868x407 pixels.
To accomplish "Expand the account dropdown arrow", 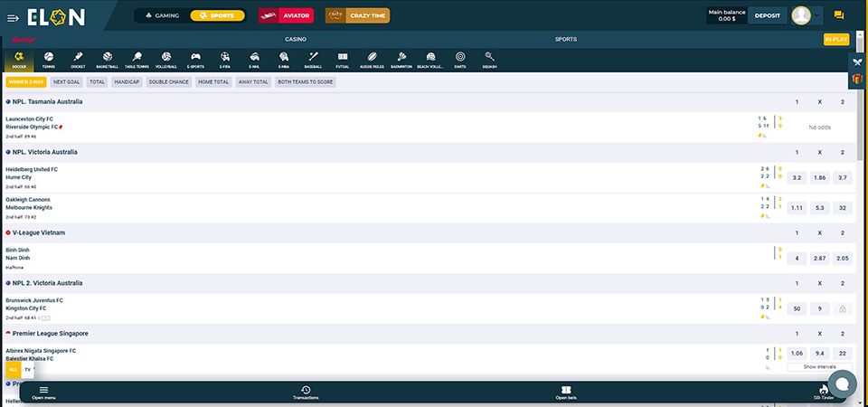I will (x=817, y=15).
